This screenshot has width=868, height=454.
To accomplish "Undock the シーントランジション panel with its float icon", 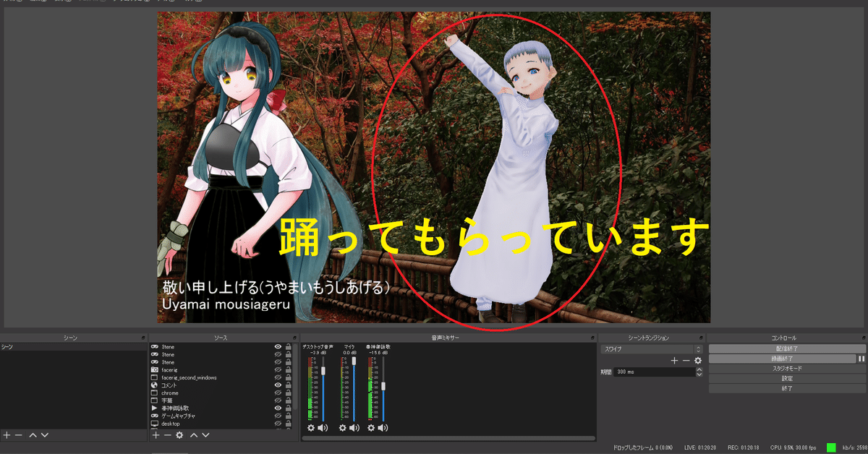I will pos(701,338).
